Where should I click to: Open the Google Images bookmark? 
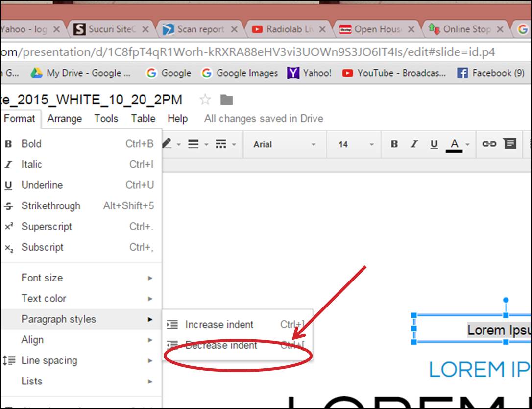coord(240,73)
